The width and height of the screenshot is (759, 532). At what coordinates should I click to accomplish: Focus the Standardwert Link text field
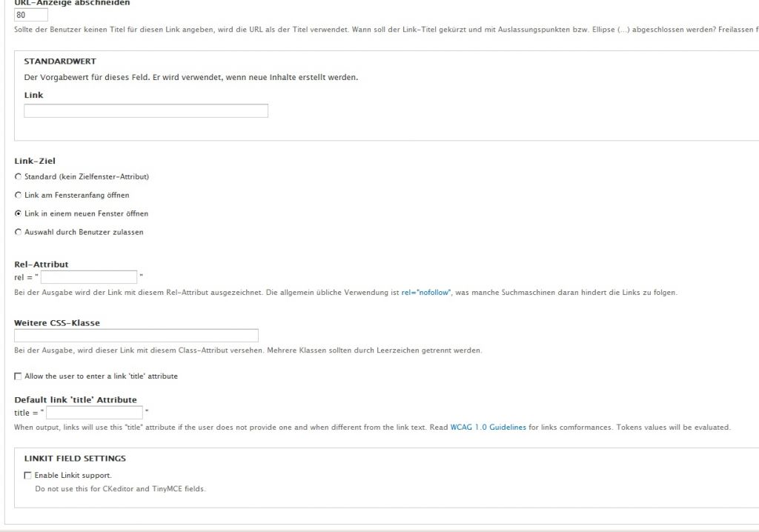pyautogui.click(x=146, y=110)
